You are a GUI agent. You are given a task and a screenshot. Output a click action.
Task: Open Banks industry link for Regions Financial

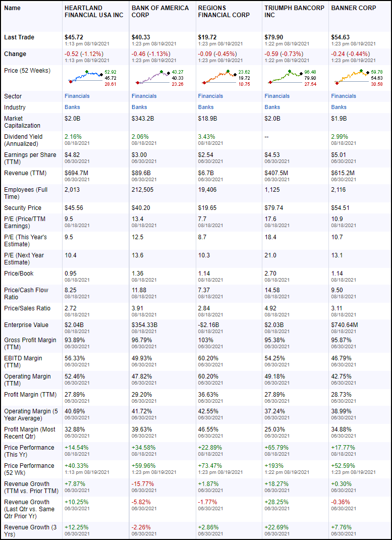tap(206, 107)
